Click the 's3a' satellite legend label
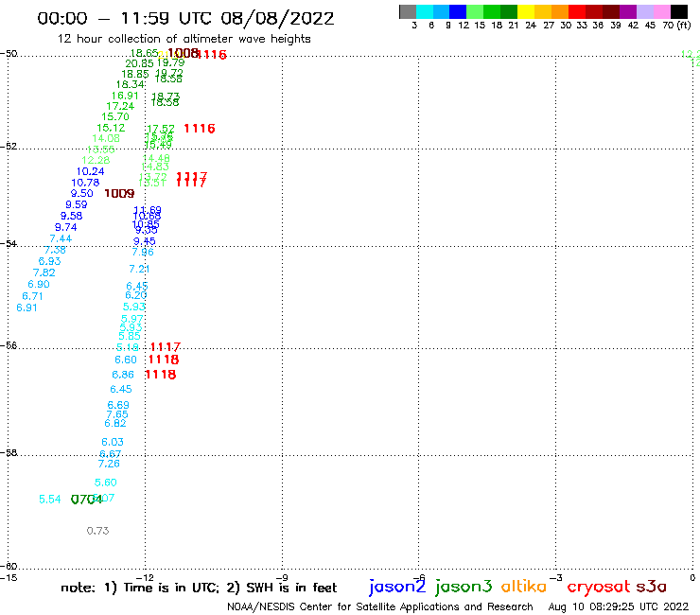700x615 pixels. [x=651, y=587]
